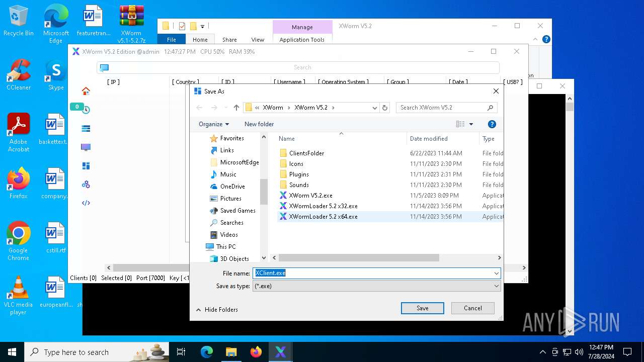Open the File tab in Explorer window
This screenshot has width=644, height=362.
(x=172, y=40)
